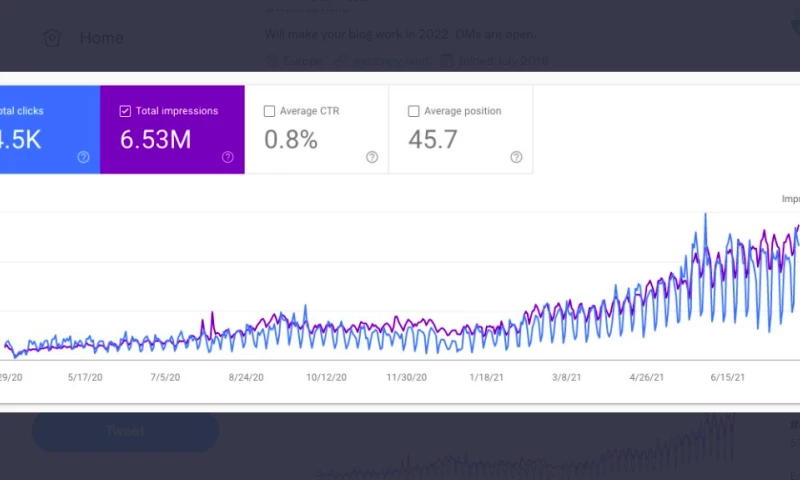Click the link icon beside profile website
800x480 pixels.
[343, 61]
